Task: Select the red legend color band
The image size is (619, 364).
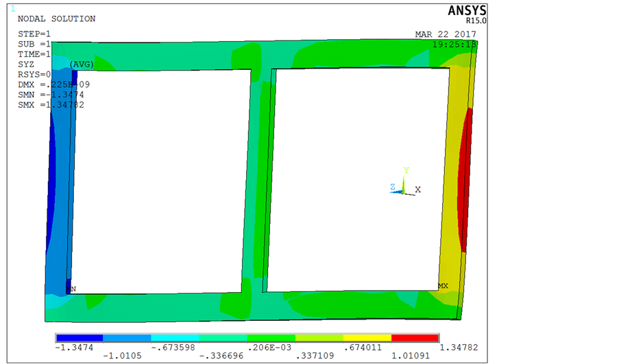Action: click(415, 338)
